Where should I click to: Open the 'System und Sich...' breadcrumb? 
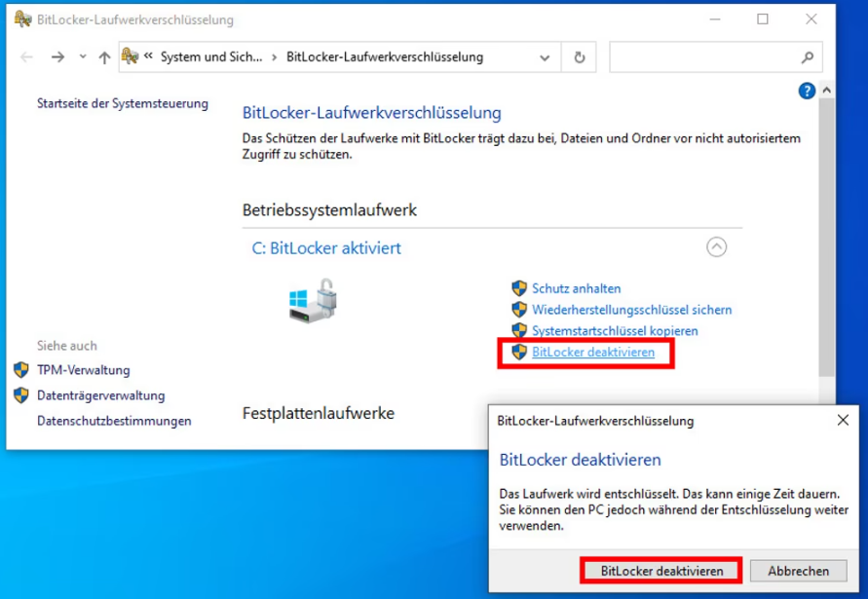point(210,57)
